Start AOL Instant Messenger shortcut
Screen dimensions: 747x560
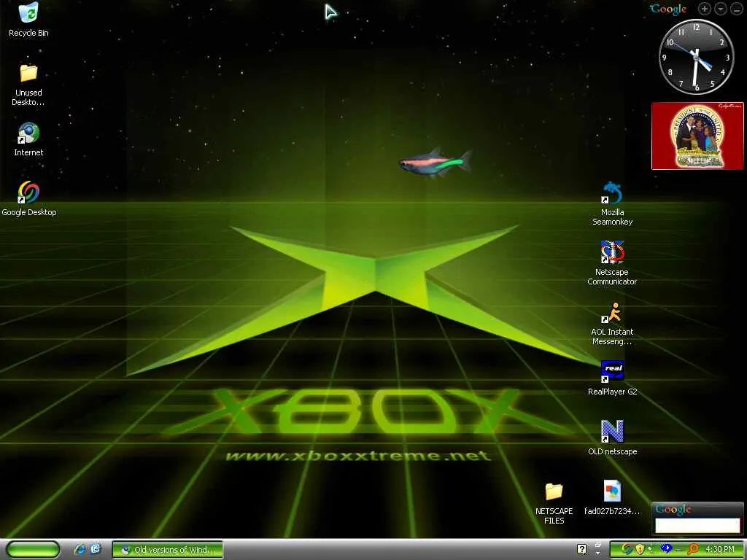pyautogui.click(x=612, y=323)
